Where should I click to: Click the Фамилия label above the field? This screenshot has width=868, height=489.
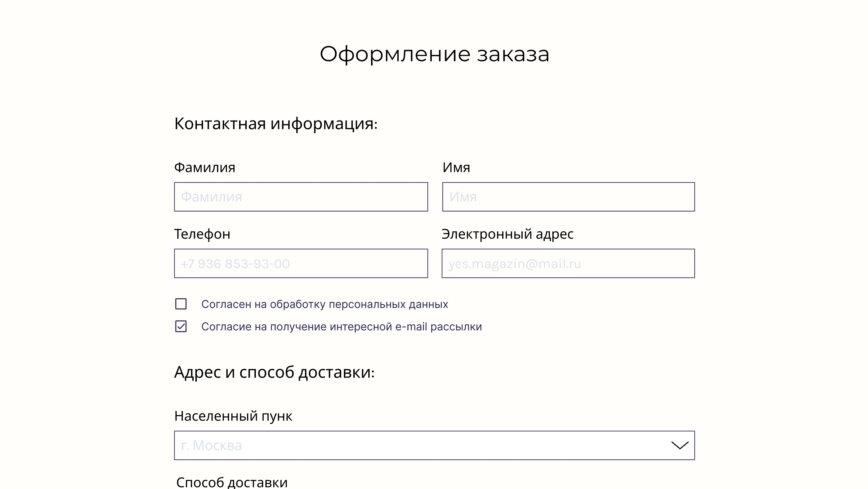[x=205, y=168]
